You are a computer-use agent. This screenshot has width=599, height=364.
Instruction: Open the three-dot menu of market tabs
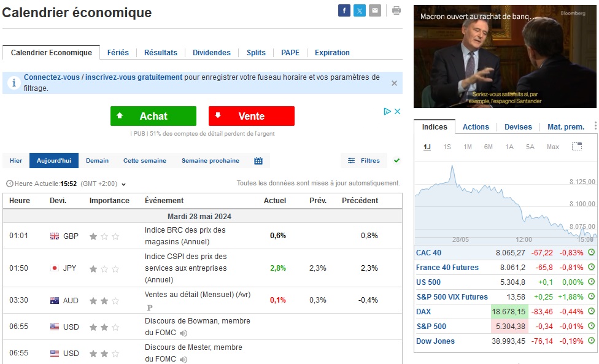click(595, 126)
